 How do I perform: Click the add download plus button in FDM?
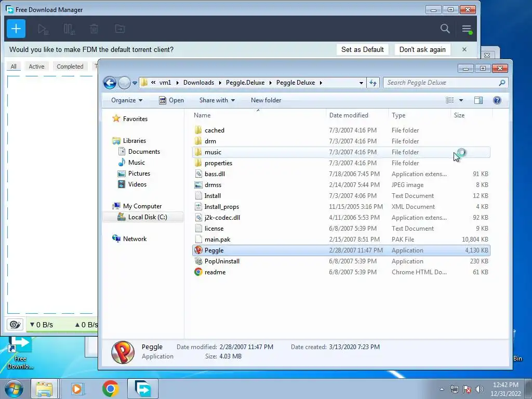point(16,29)
